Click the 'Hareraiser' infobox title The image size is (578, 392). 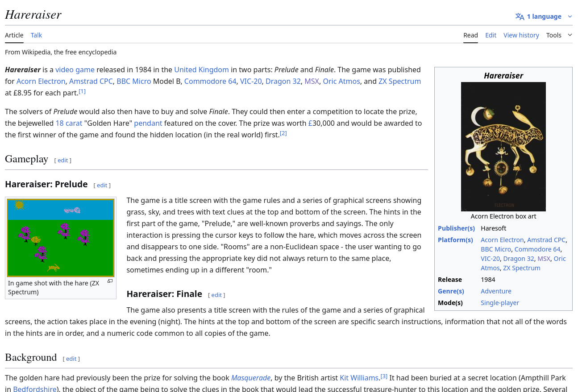[503, 75]
